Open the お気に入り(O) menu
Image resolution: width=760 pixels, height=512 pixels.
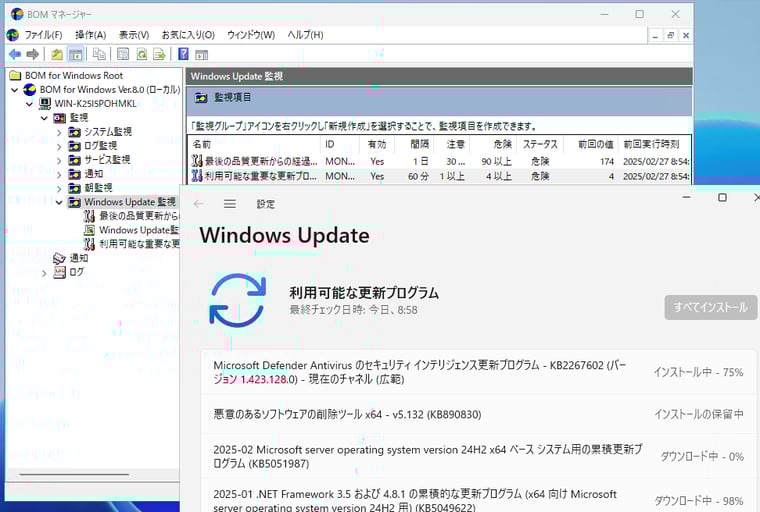coord(188,35)
